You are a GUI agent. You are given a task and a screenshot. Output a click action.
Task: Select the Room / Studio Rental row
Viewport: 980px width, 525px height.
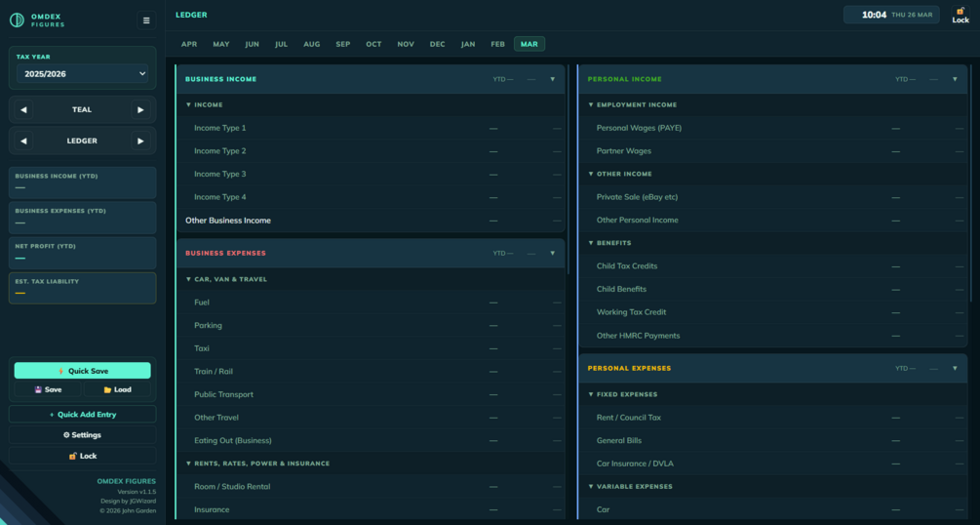coord(371,487)
